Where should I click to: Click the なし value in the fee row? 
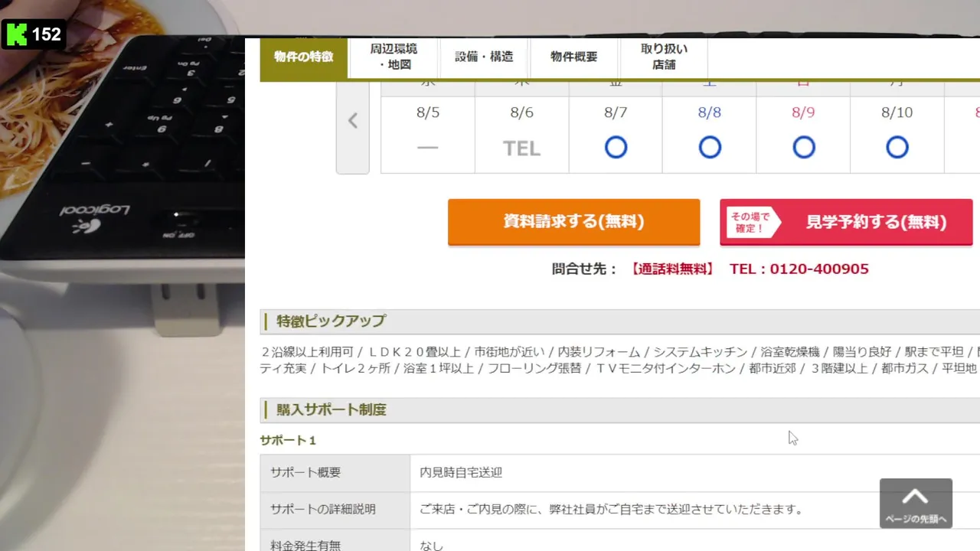[432, 546]
